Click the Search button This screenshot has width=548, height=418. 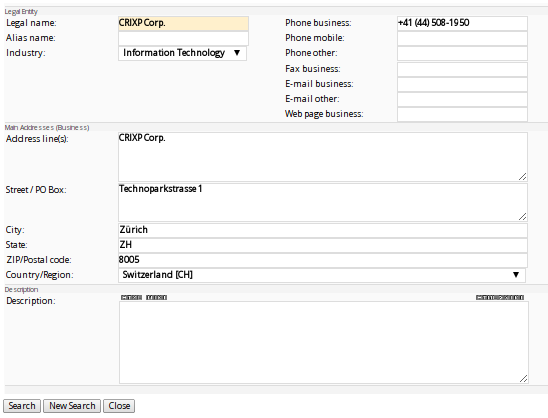(22, 406)
